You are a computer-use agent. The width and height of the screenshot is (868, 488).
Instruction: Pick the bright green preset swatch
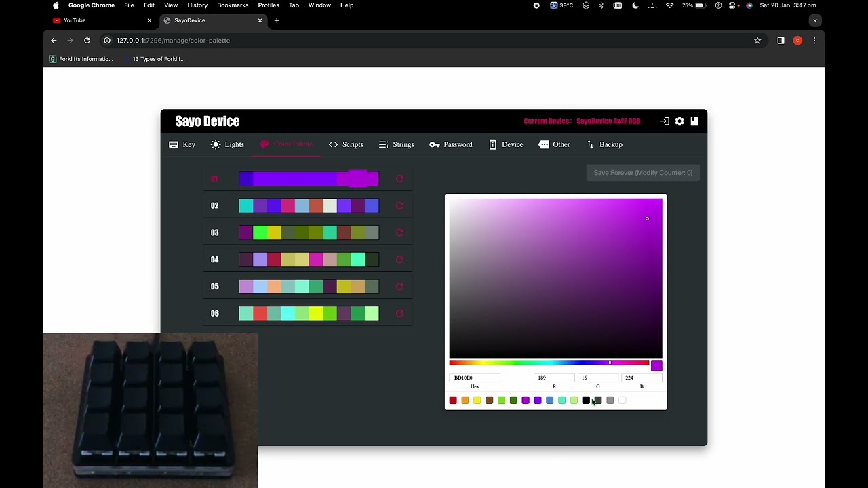coord(501,401)
